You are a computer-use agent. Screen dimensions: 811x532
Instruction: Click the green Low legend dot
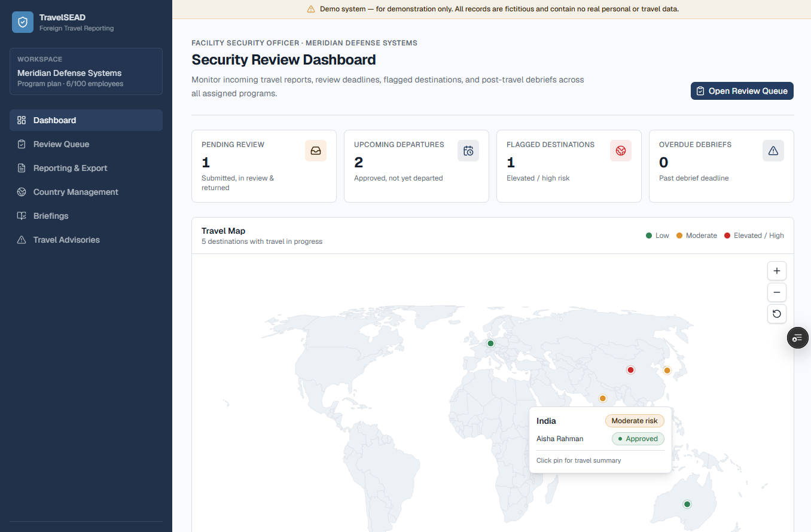[649, 236]
